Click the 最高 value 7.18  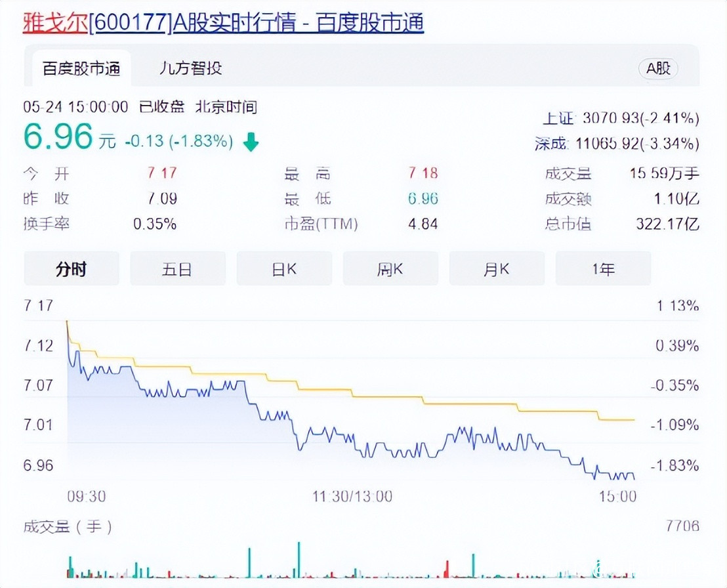tap(423, 173)
